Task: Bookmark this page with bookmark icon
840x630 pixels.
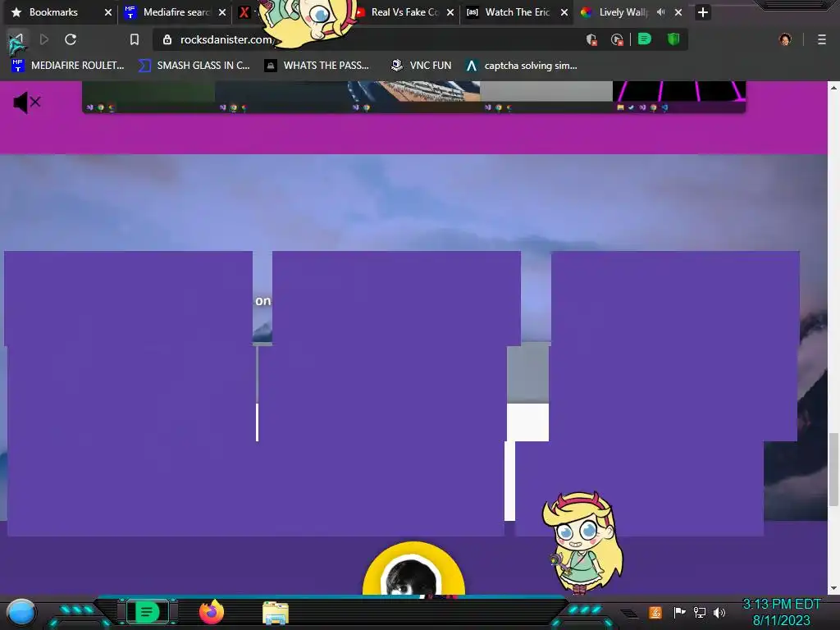Action: pyautogui.click(x=135, y=39)
